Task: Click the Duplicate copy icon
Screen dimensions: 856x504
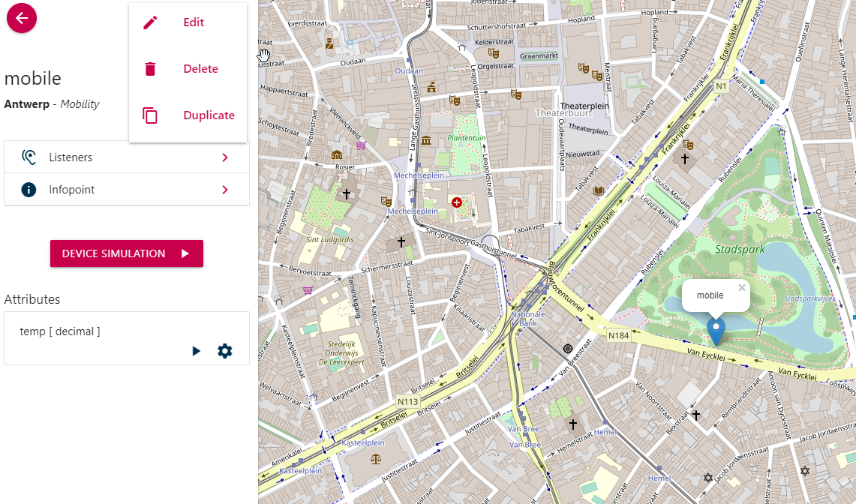Action: pyautogui.click(x=151, y=115)
